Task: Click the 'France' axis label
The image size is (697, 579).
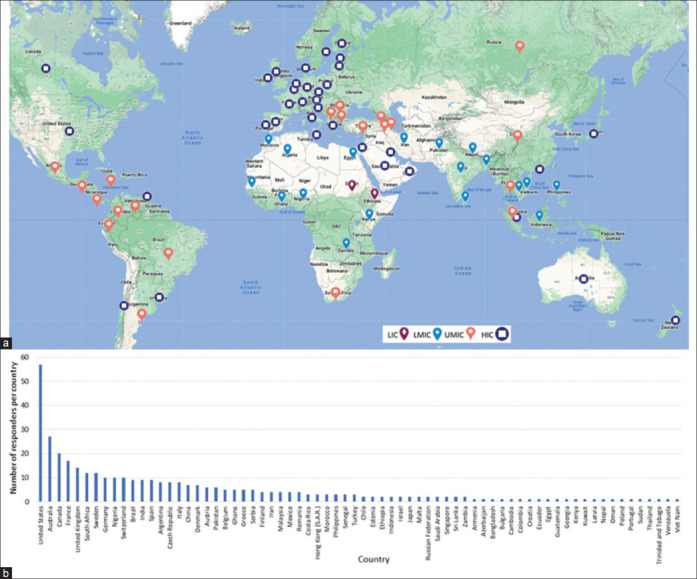Action: coord(68,513)
